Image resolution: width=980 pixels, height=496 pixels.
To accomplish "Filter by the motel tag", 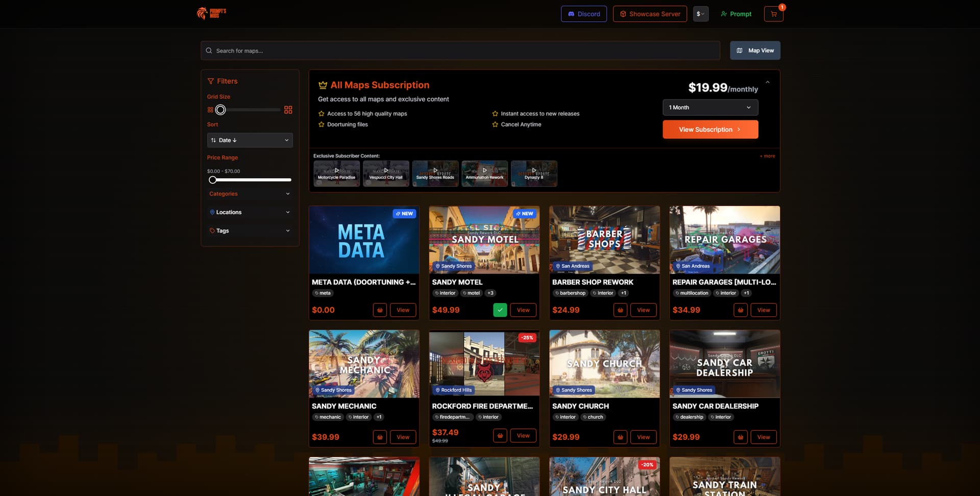I will tap(472, 293).
